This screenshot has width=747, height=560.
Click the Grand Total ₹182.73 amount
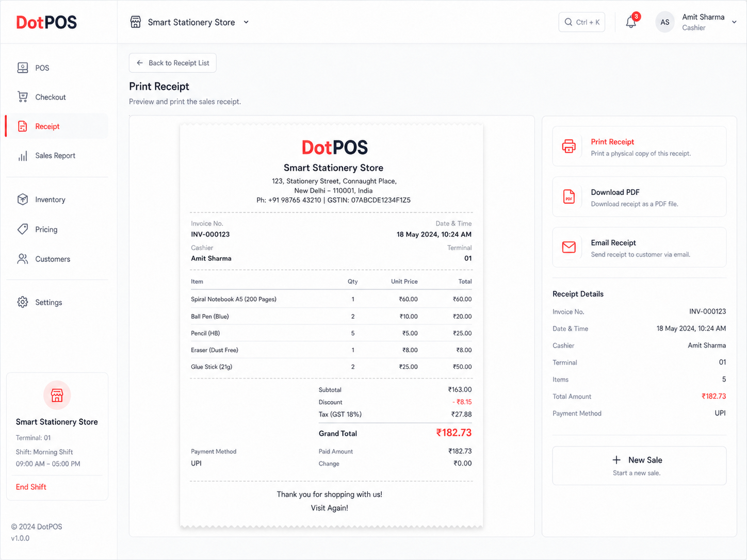click(x=454, y=433)
